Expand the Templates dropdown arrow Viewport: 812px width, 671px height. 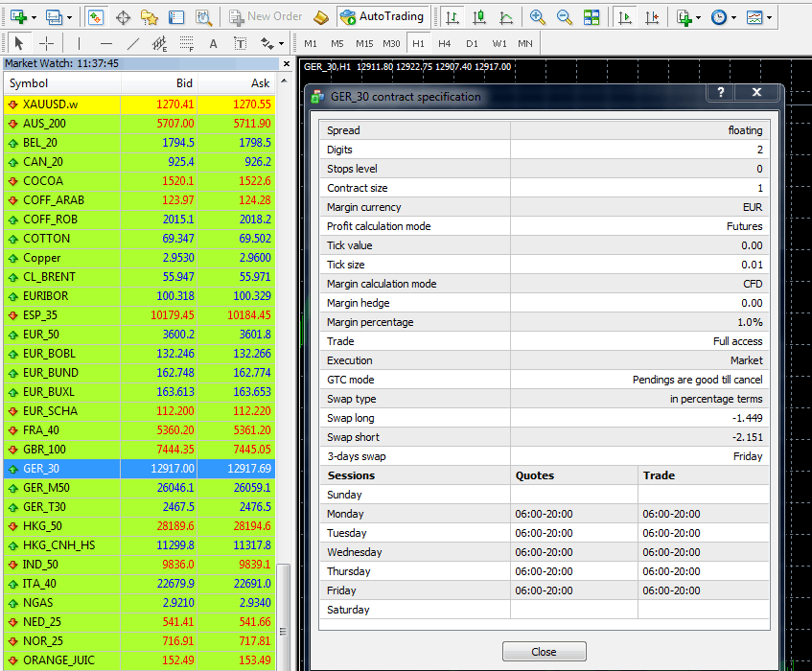(x=770, y=17)
